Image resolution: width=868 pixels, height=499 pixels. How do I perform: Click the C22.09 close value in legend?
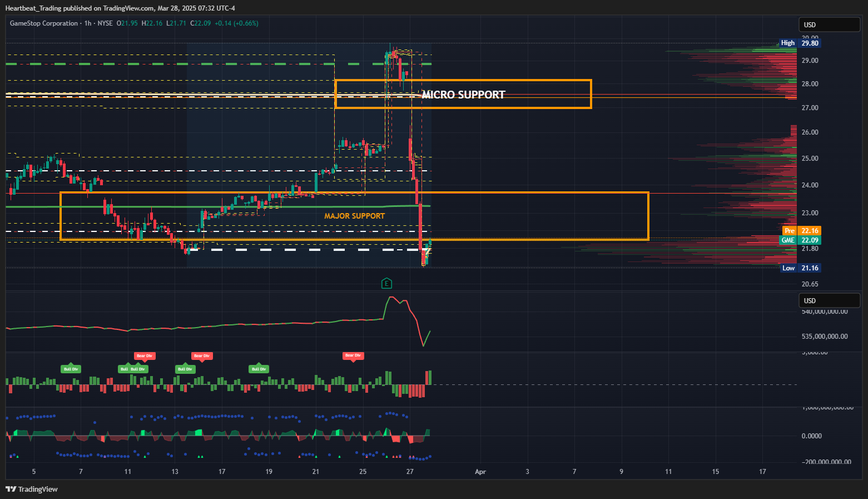point(201,23)
